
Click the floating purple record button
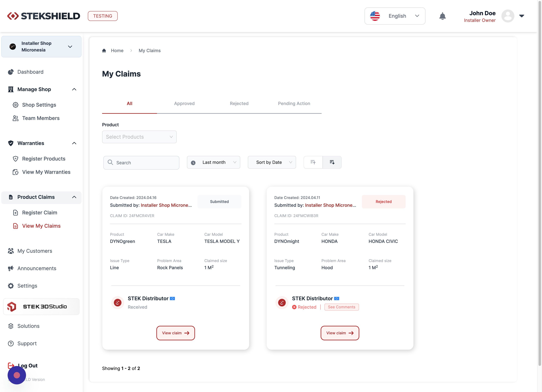pyautogui.click(x=17, y=375)
